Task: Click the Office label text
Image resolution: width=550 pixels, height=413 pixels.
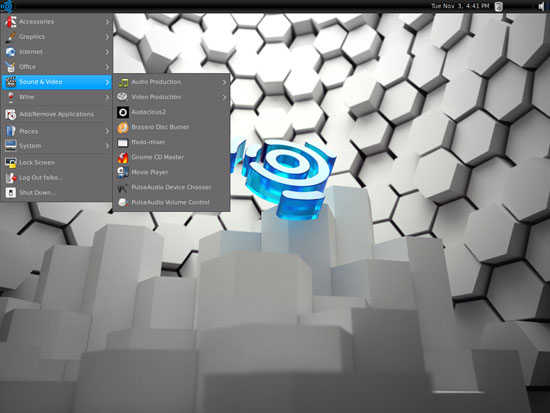Action: point(27,67)
